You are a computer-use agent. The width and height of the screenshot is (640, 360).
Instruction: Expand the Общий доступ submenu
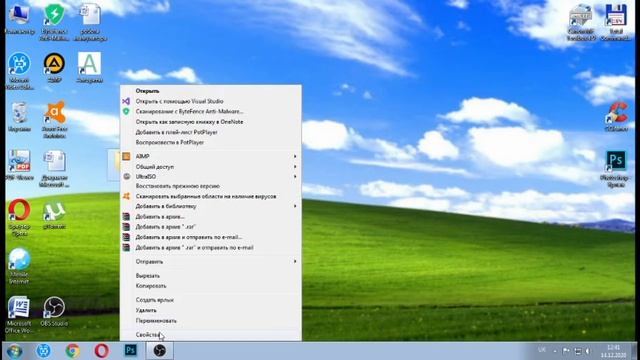coord(211,167)
